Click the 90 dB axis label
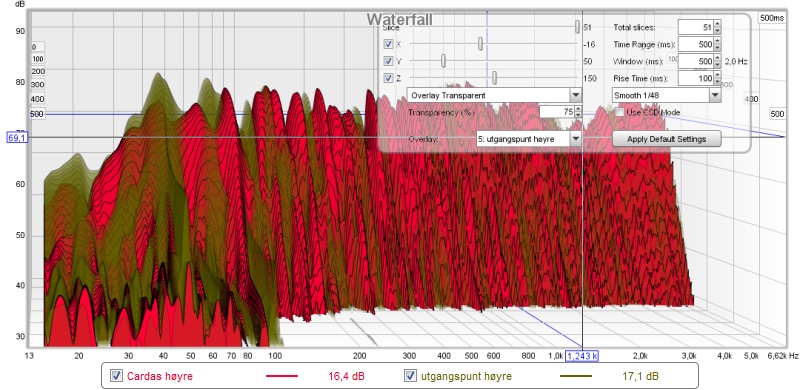The image size is (800, 390). tap(20, 31)
